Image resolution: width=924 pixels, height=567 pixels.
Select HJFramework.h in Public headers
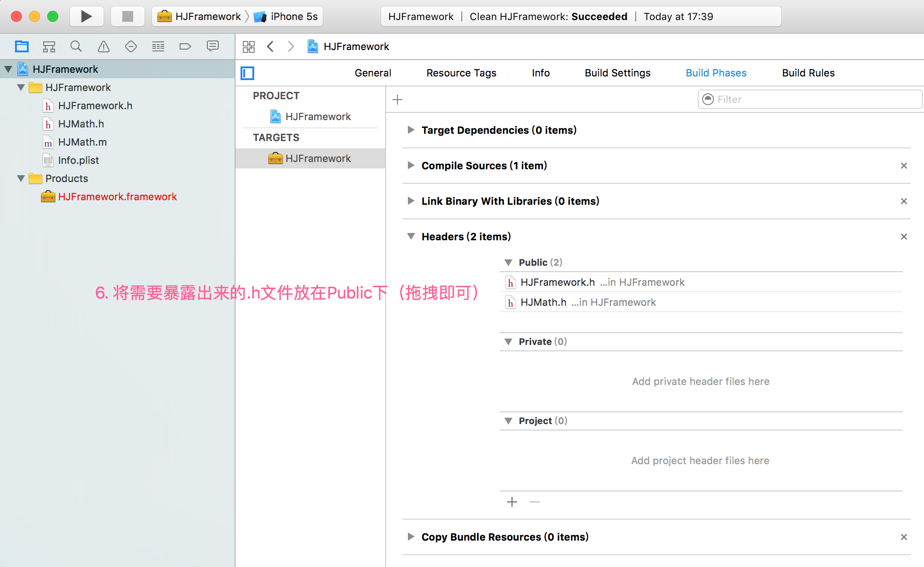coord(701,282)
